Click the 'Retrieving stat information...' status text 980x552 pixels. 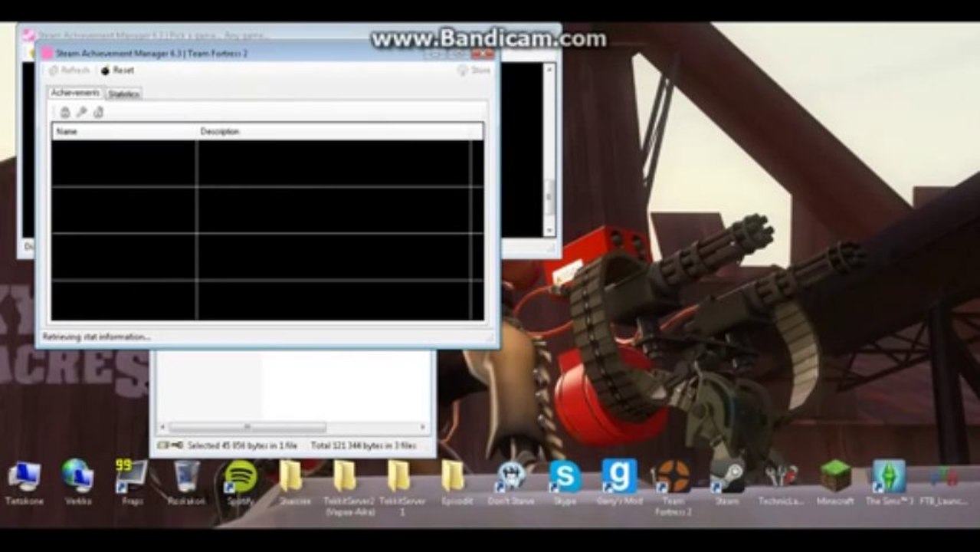click(96, 337)
